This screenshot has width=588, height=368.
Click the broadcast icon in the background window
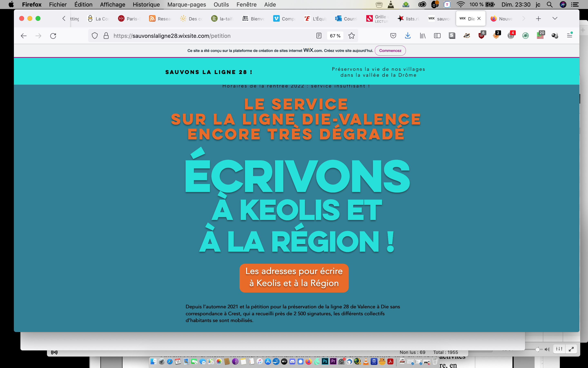pos(55,352)
